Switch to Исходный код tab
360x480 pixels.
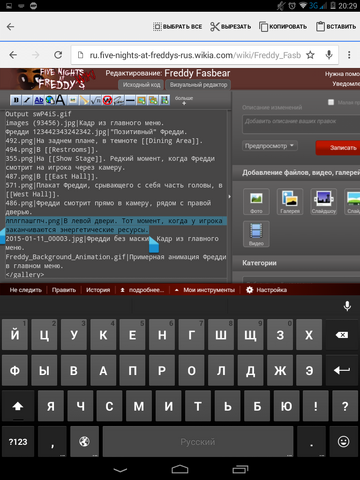point(141,85)
